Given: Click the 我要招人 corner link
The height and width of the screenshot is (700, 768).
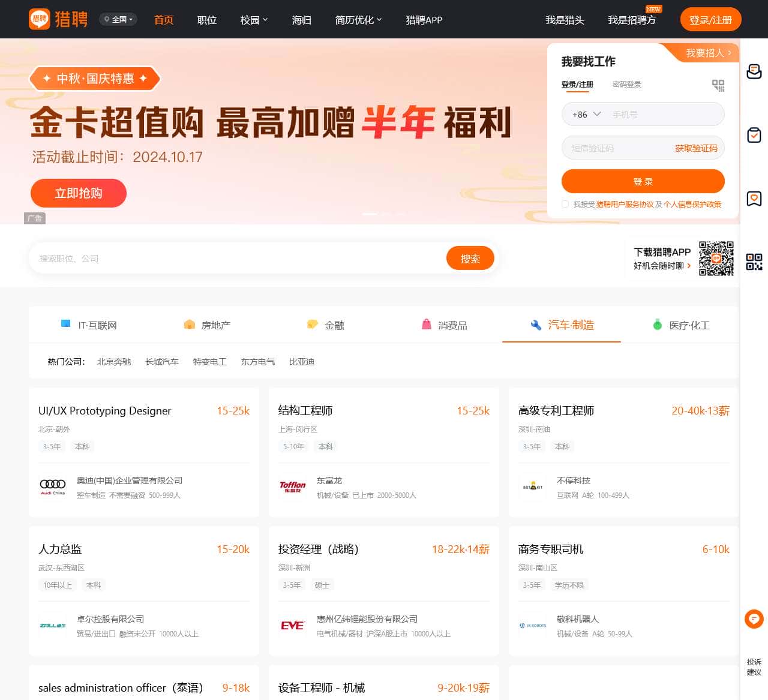Looking at the screenshot, I should (x=708, y=53).
